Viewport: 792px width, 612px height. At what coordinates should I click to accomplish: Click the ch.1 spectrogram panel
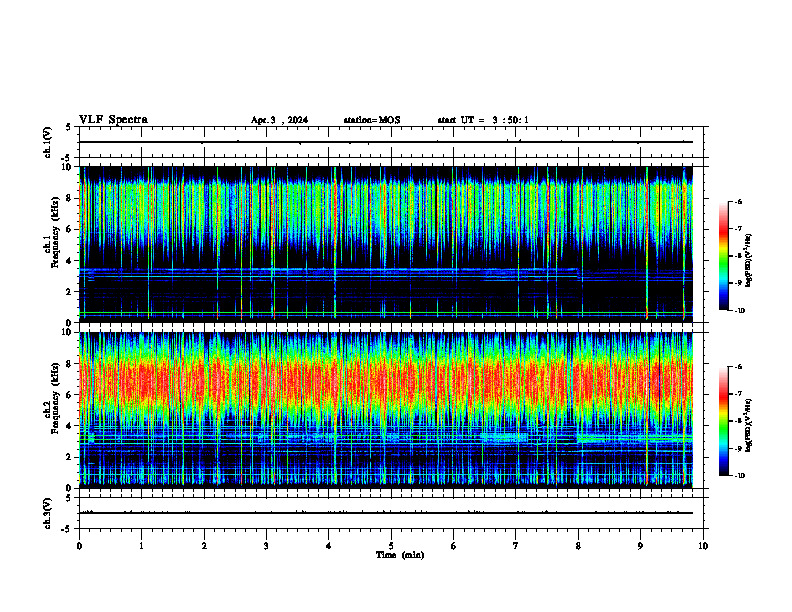click(x=386, y=244)
